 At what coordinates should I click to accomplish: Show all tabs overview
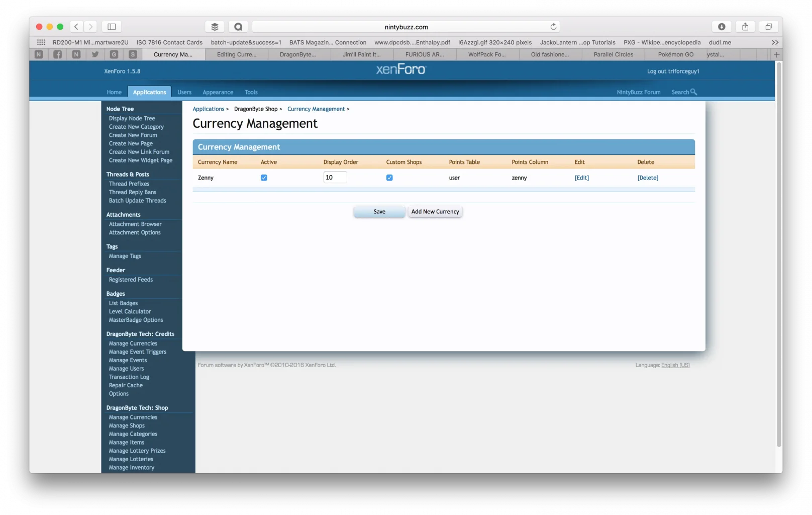[768, 27]
